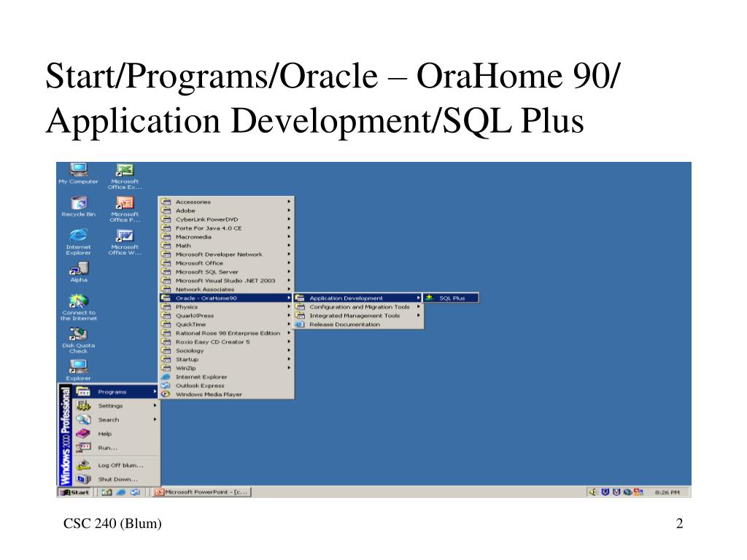747x560 pixels.
Task: Open Integrated Management Tools submenu
Action: coord(358,315)
